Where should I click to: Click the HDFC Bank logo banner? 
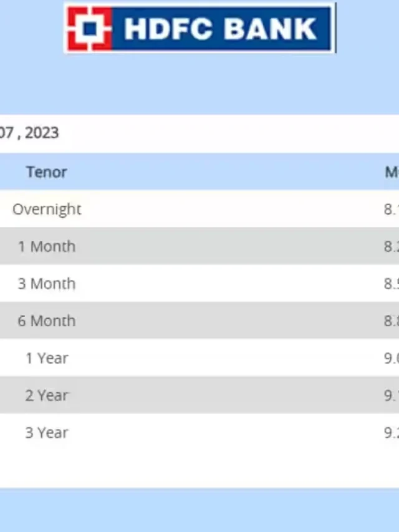coord(200,28)
